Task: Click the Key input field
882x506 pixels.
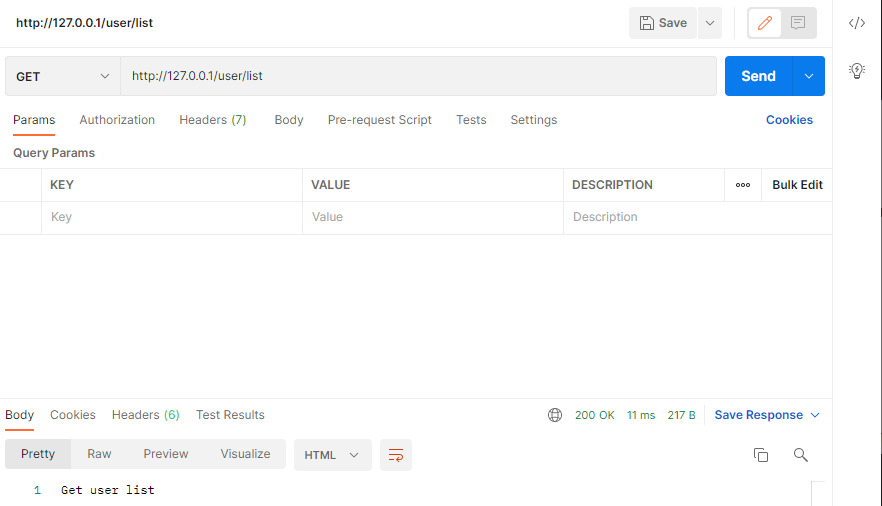Action: tap(171, 217)
